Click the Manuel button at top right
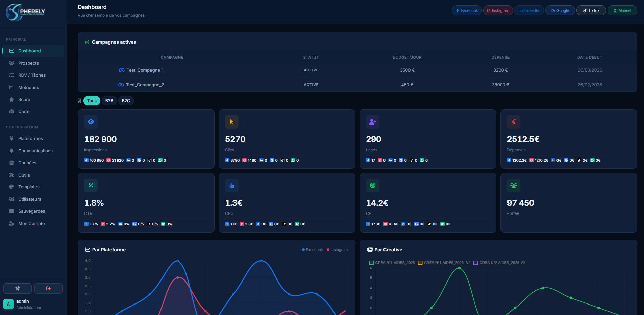Screen dimensions: 644x315 (622, 10)
